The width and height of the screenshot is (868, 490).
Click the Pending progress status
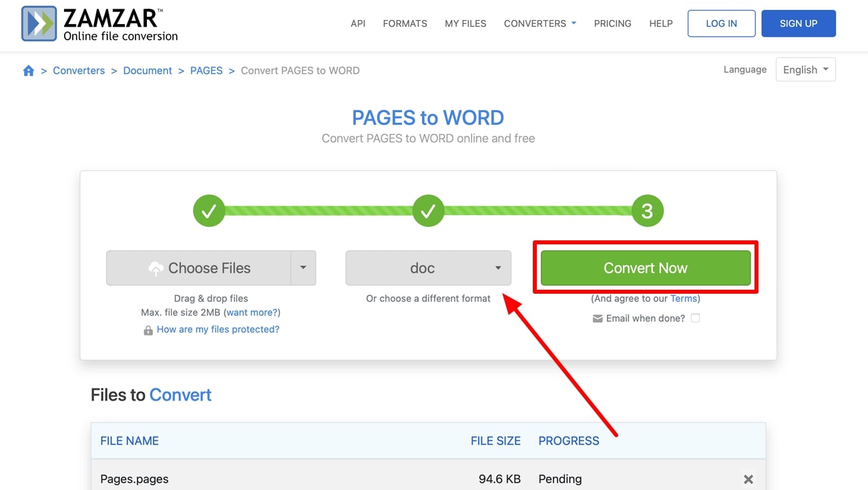point(560,479)
